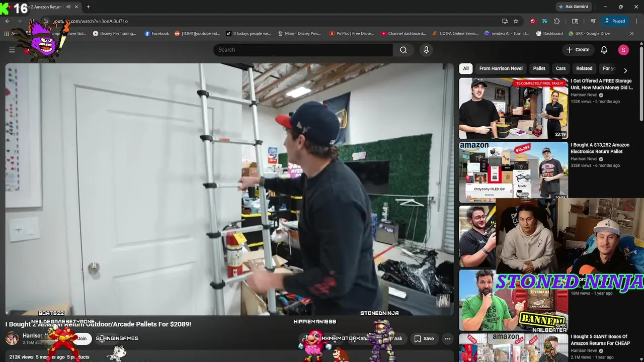Select the From Harrison Nevel chip

(501, 68)
